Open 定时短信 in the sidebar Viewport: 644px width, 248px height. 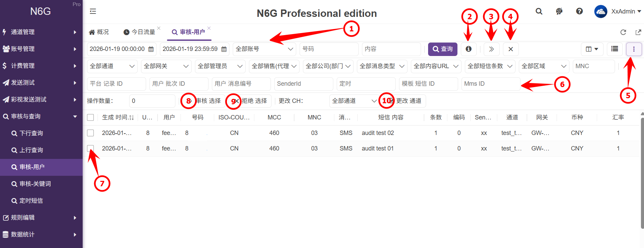(41, 201)
